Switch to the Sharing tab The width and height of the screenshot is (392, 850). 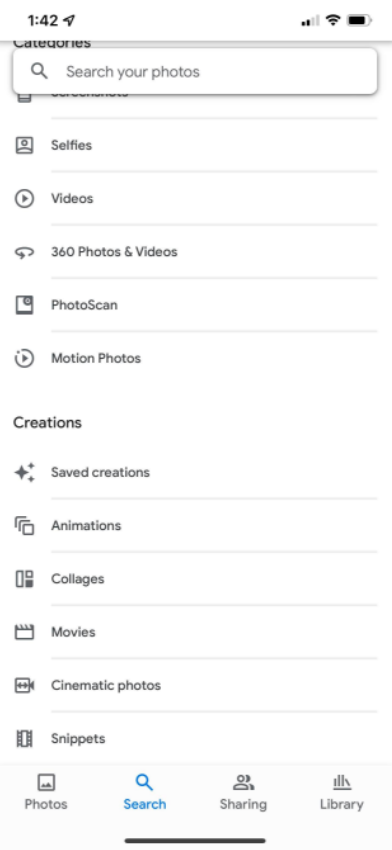click(x=243, y=791)
